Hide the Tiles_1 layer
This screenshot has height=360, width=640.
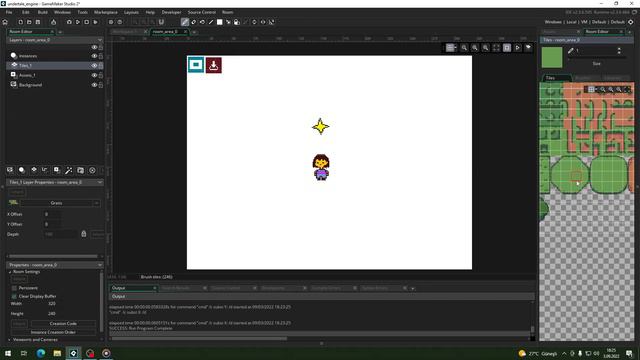pyautogui.click(x=94, y=66)
